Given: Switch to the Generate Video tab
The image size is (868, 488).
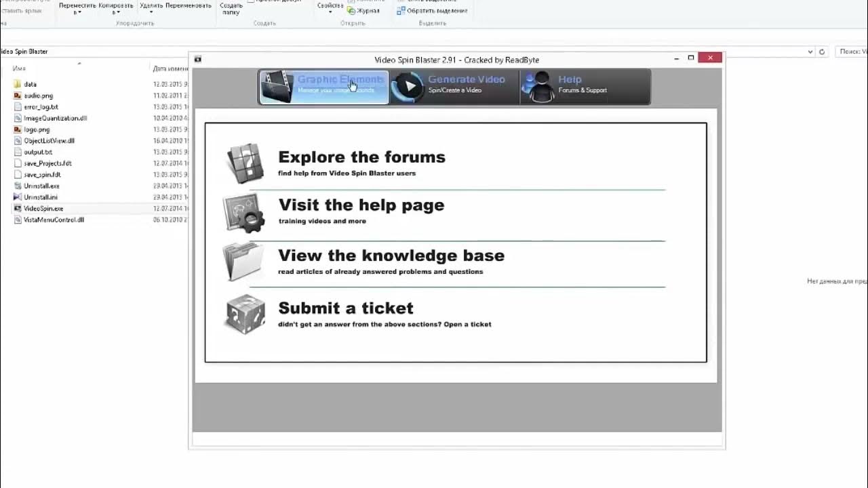Looking at the screenshot, I should click(454, 87).
